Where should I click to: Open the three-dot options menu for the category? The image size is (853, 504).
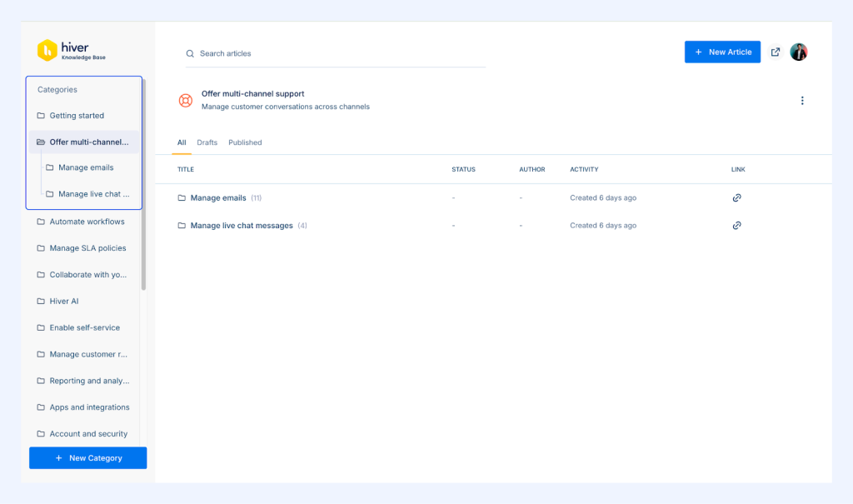pos(802,100)
